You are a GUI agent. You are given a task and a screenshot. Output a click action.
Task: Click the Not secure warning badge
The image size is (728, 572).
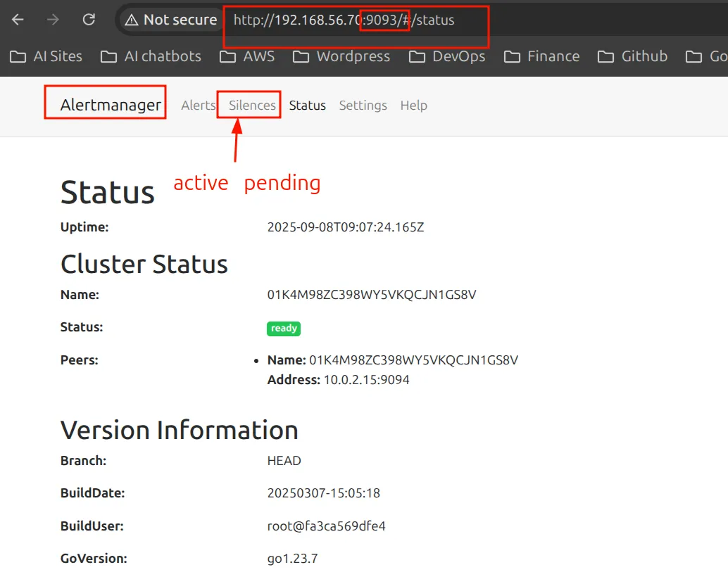tap(172, 20)
